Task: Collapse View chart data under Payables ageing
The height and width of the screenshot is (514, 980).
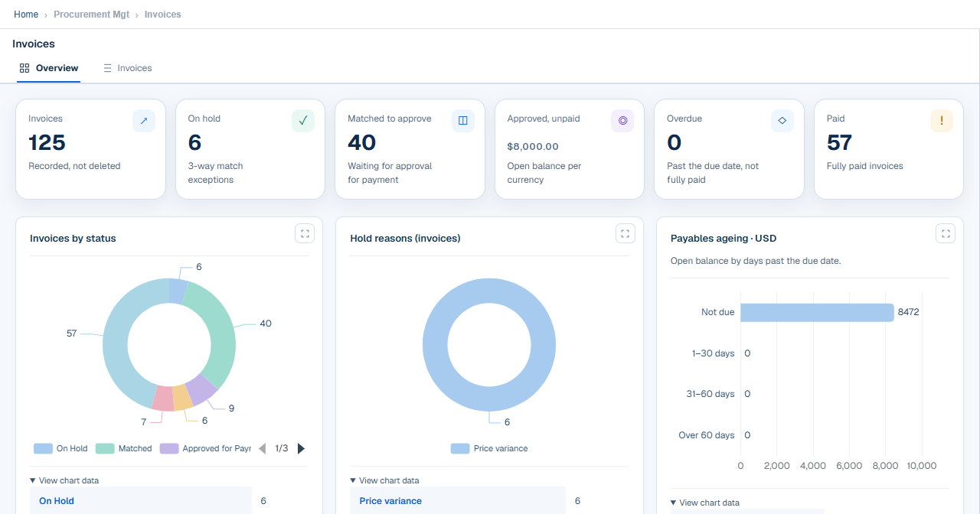Action: (x=704, y=503)
